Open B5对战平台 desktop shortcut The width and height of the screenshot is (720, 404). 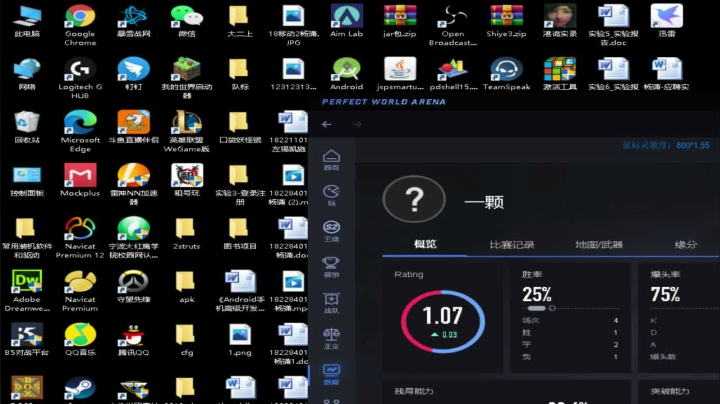tap(27, 340)
